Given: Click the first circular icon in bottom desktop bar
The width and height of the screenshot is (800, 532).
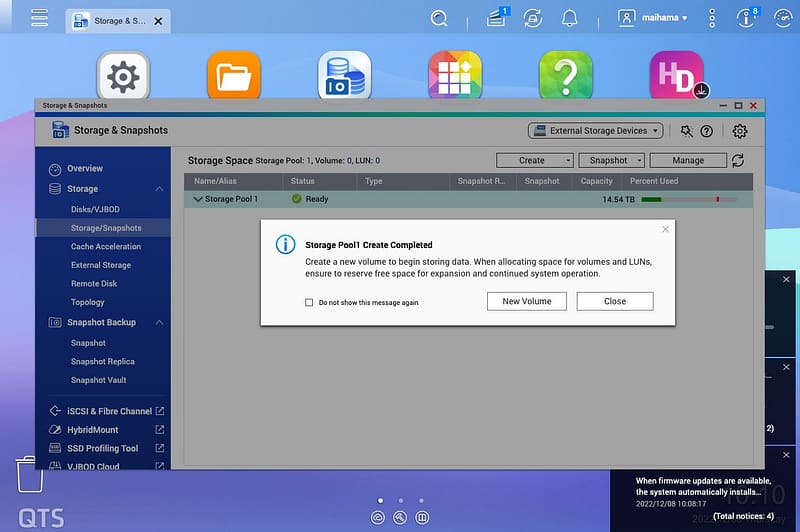Looking at the screenshot, I should click(x=378, y=518).
